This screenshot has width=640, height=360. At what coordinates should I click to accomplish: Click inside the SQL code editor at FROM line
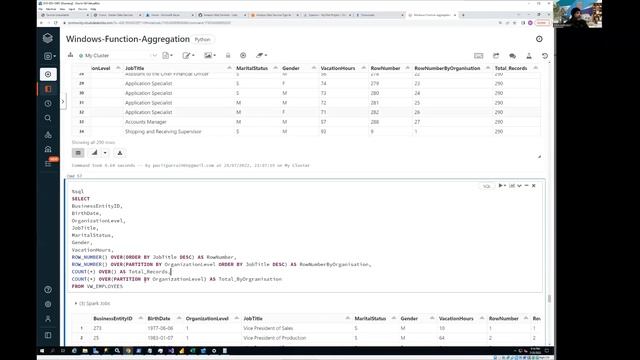(x=97, y=287)
